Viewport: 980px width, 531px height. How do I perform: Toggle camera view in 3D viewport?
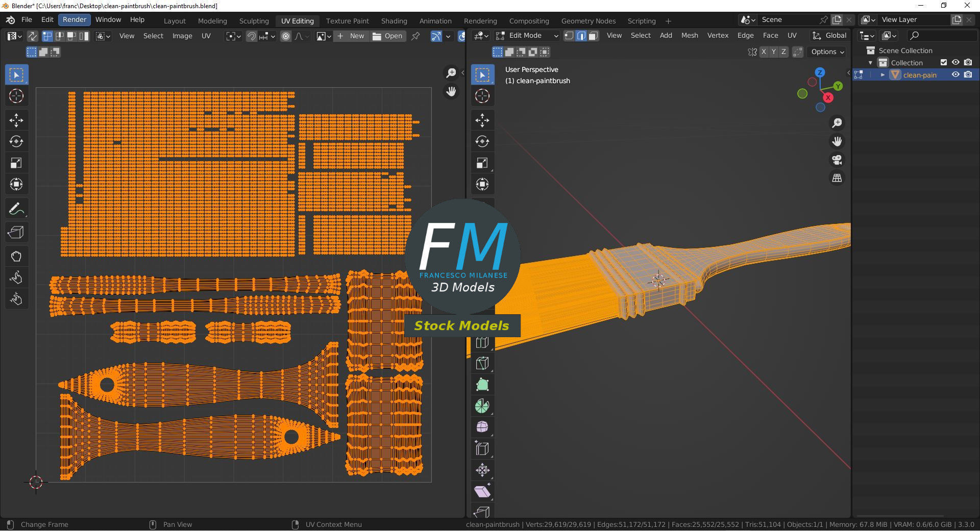tap(837, 160)
